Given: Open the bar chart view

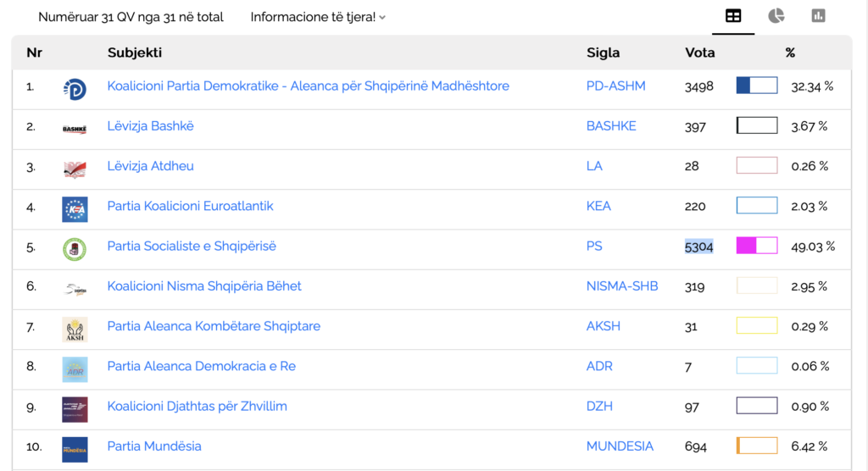Looking at the screenshot, I should [x=818, y=16].
